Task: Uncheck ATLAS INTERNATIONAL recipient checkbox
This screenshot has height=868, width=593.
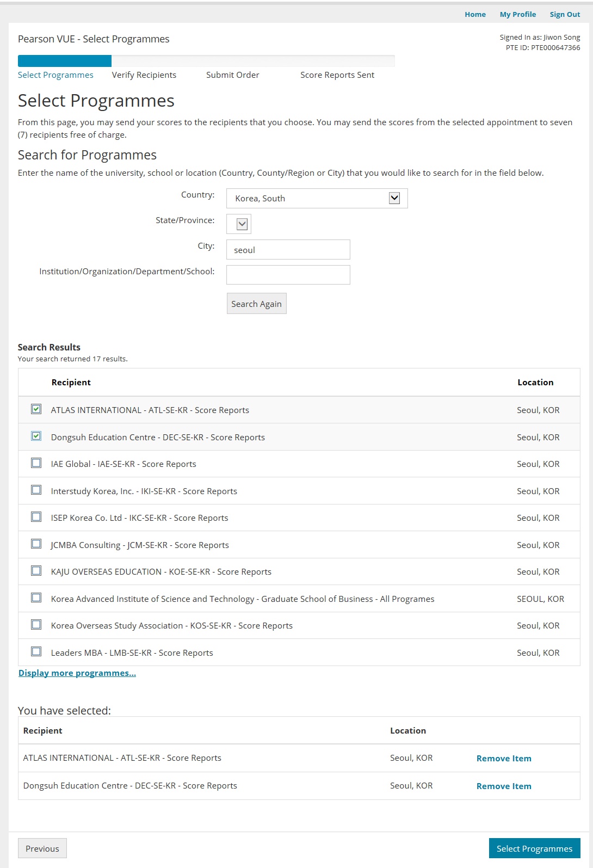Action: tap(36, 409)
